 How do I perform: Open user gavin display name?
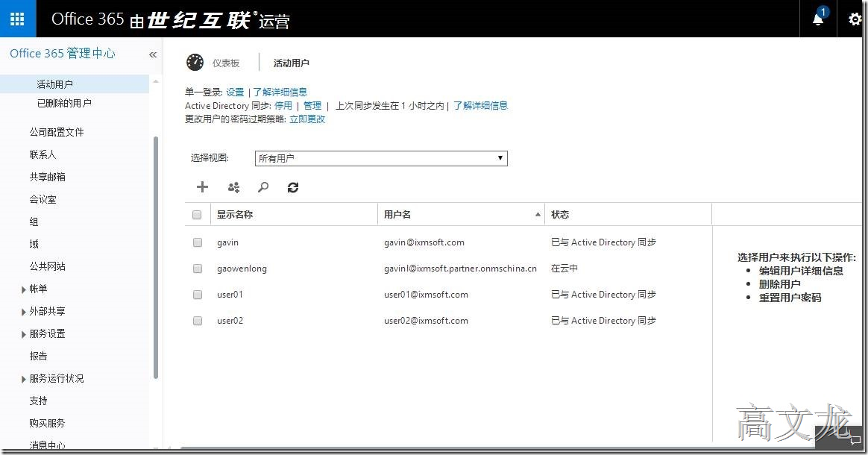tap(227, 242)
